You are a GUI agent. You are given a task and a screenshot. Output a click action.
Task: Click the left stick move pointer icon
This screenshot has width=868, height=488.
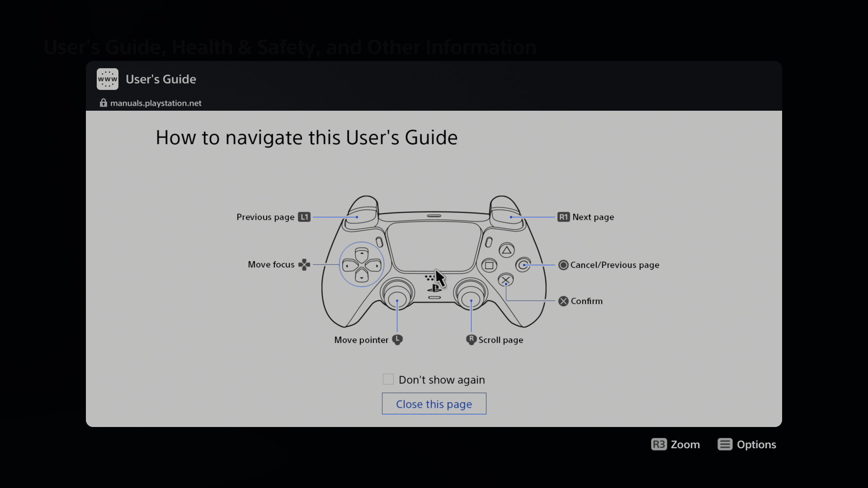point(397,340)
